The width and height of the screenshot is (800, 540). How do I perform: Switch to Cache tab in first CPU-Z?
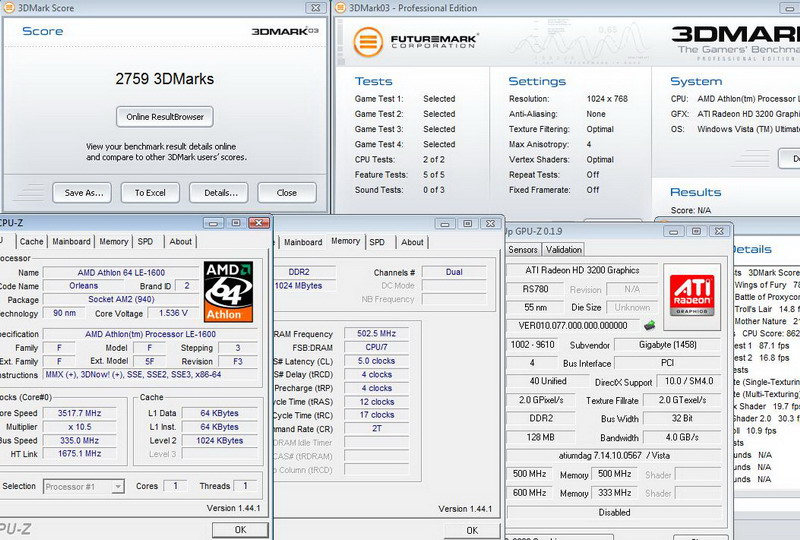[32, 241]
